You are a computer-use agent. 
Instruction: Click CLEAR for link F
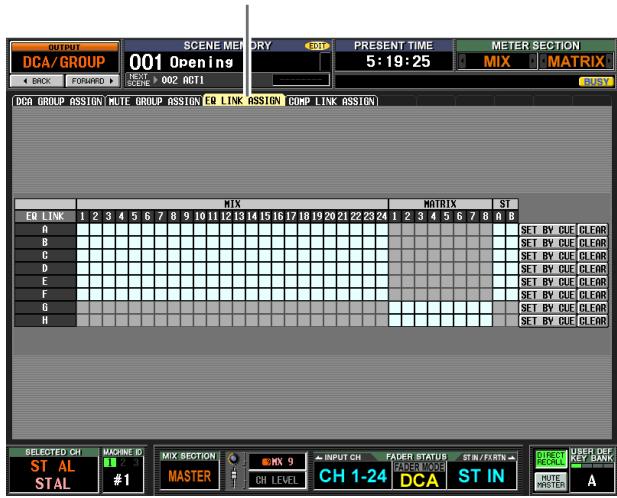pyautogui.click(x=593, y=295)
